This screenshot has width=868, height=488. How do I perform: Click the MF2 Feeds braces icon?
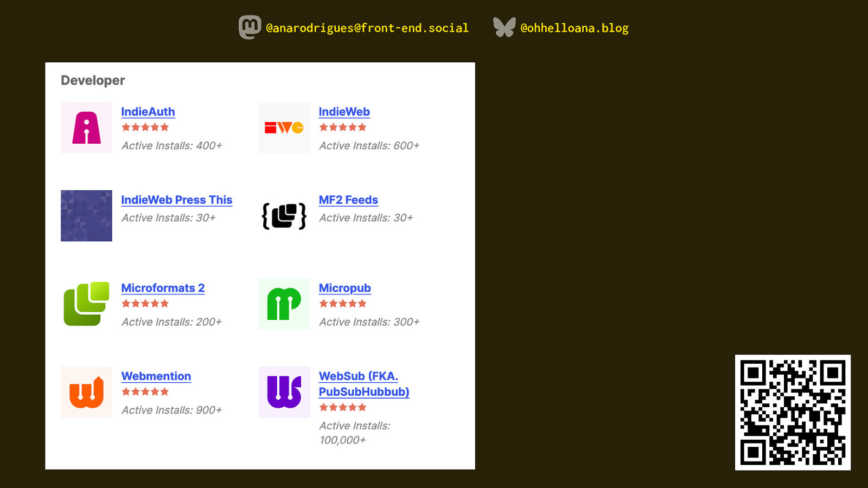click(x=284, y=216)
